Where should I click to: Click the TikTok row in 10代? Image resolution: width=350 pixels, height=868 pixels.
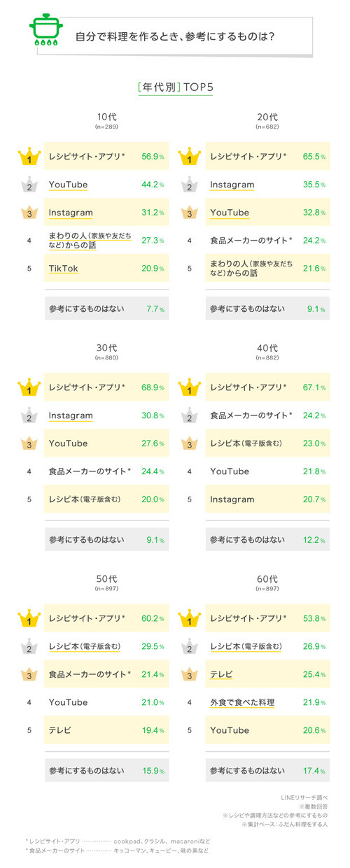coord(106,269)
